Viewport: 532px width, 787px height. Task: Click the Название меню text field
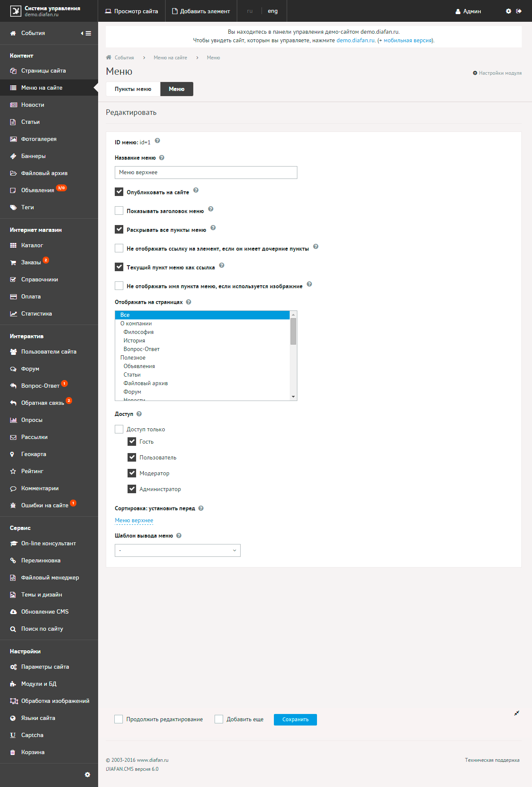(206, 173)
